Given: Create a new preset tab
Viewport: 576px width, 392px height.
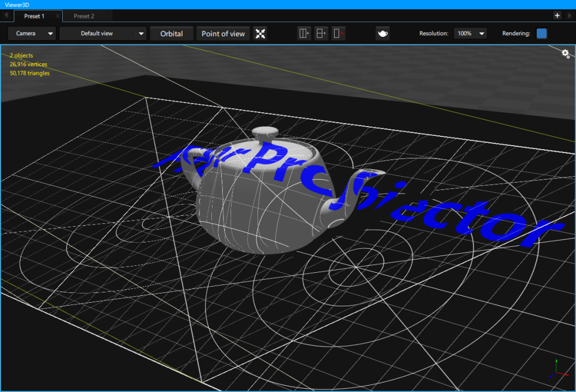Looking at the screenshot, I should tap(557, 15).
